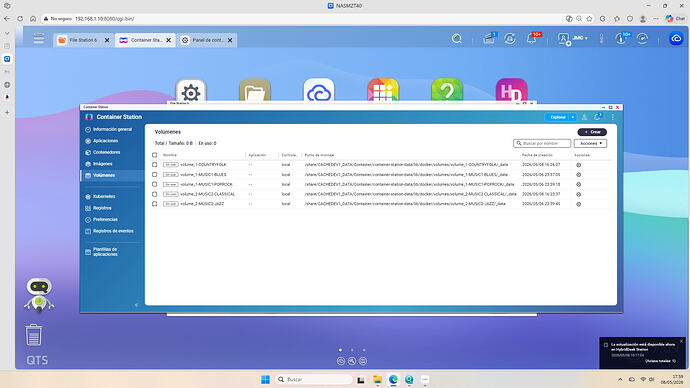Open the Control Panel gear desktop icon
690x388 pixels.
(x=191, y=91)
